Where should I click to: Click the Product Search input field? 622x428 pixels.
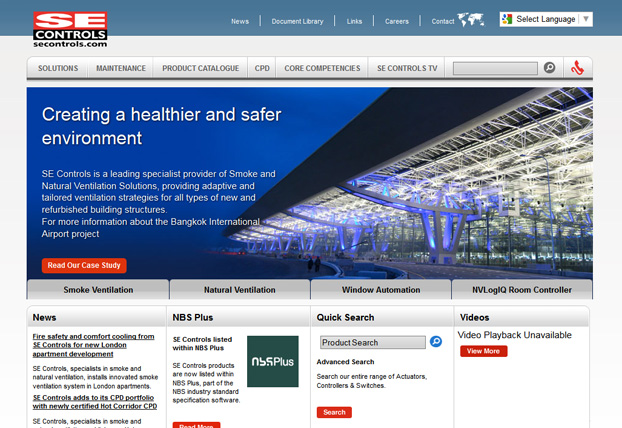372,342
